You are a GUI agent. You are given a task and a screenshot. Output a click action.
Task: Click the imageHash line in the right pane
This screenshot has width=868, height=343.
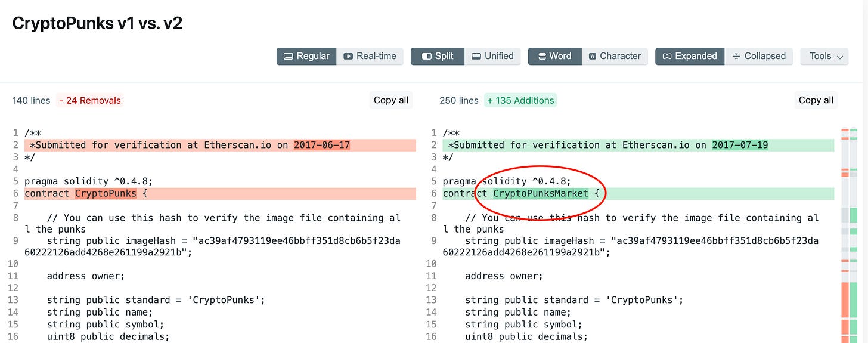pos(631,246)
